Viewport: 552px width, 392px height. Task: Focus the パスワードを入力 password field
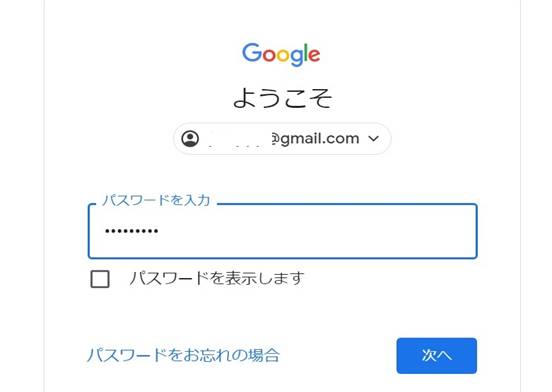coord(283,231)
